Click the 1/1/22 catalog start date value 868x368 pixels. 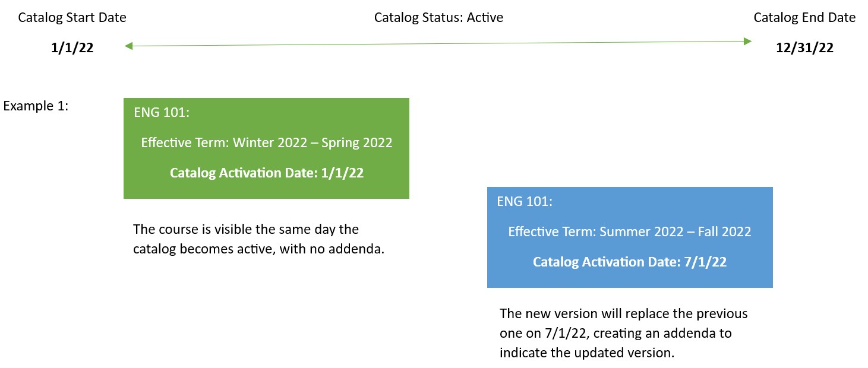[72, 48]
